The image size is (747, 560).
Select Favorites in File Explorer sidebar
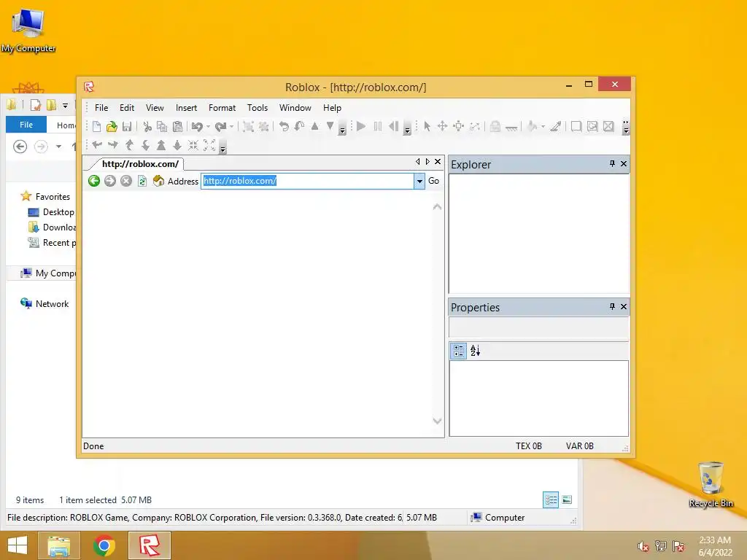[x=53, y=197]
